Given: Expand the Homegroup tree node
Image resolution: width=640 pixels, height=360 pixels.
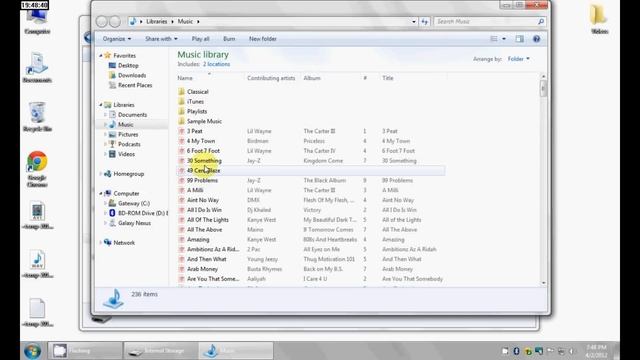Looking at the screenshot, I should click(101, 174).
